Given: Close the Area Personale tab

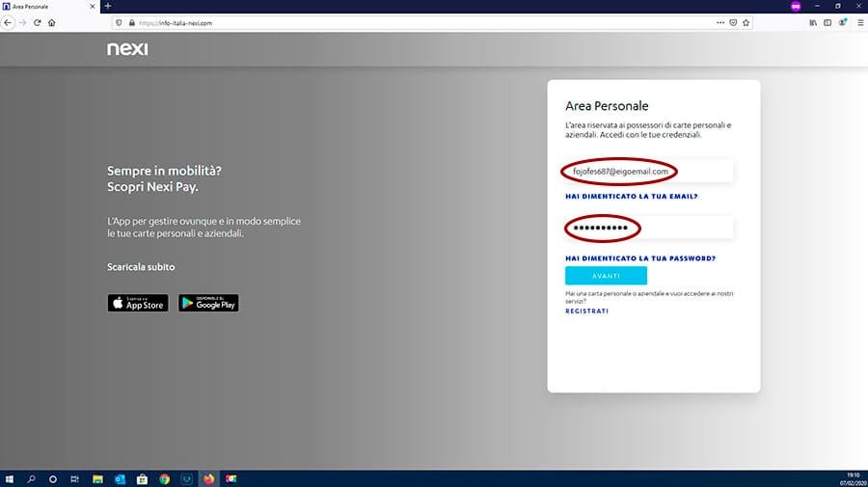Looking at the screenshot, I should coord(93,7).
